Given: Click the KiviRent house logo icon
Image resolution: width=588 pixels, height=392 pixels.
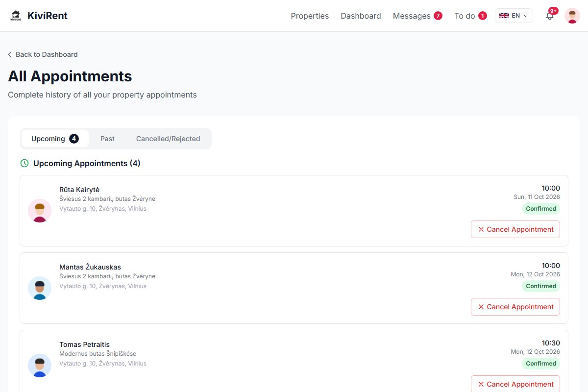Looking at the screenshot, I should click(16, 16).
